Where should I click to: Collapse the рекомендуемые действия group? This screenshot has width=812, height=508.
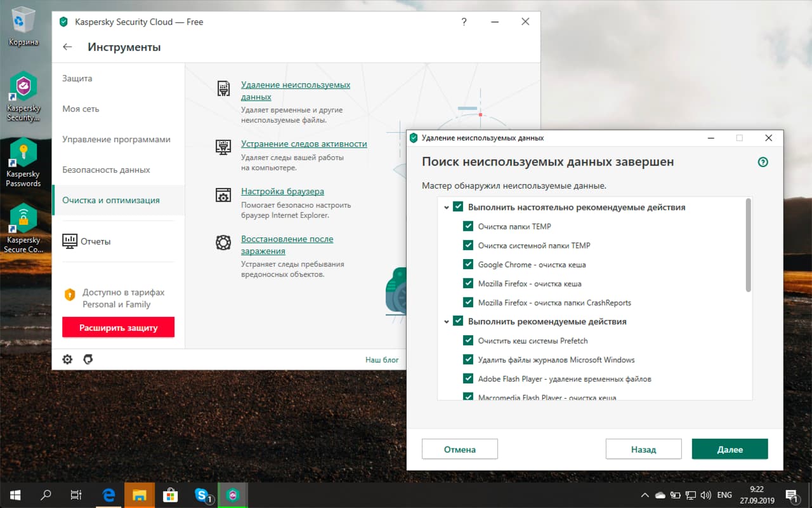pyautogui.click(x=447, y=321)
